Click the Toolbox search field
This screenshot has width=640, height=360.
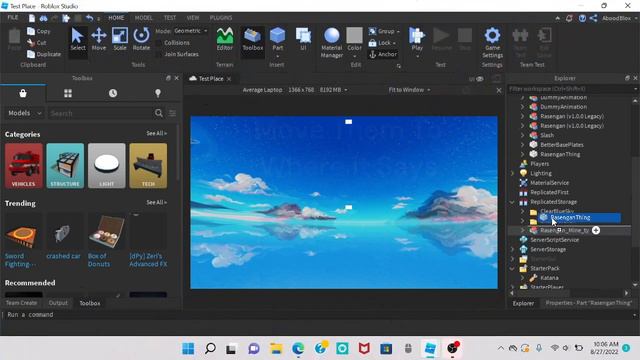101,113
